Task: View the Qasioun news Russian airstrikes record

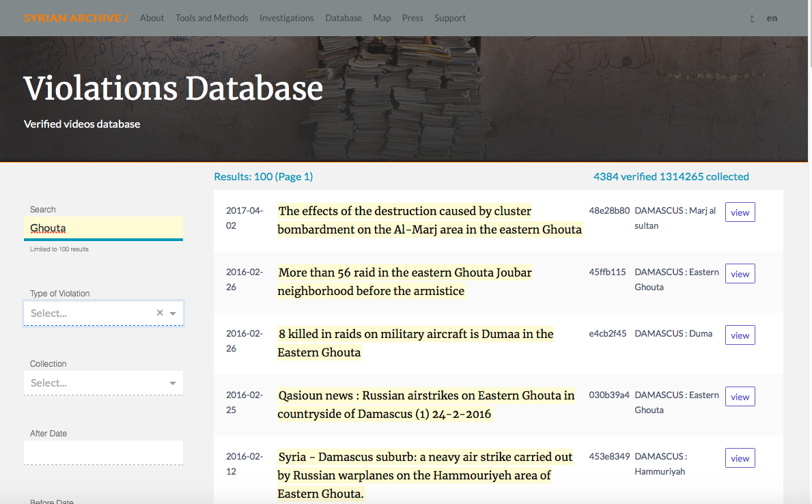Action: pos(740,397)
